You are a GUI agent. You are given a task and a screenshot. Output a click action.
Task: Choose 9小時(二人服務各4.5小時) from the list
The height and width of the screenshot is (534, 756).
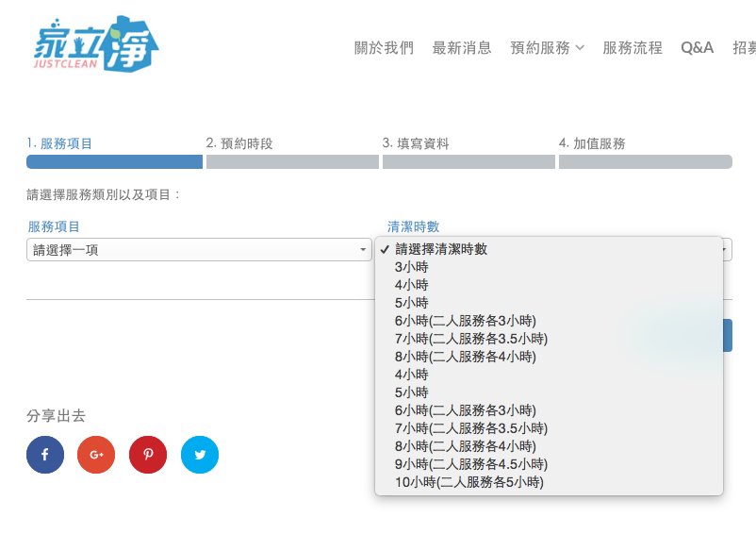pyautogui.click(x=471, y=464)
